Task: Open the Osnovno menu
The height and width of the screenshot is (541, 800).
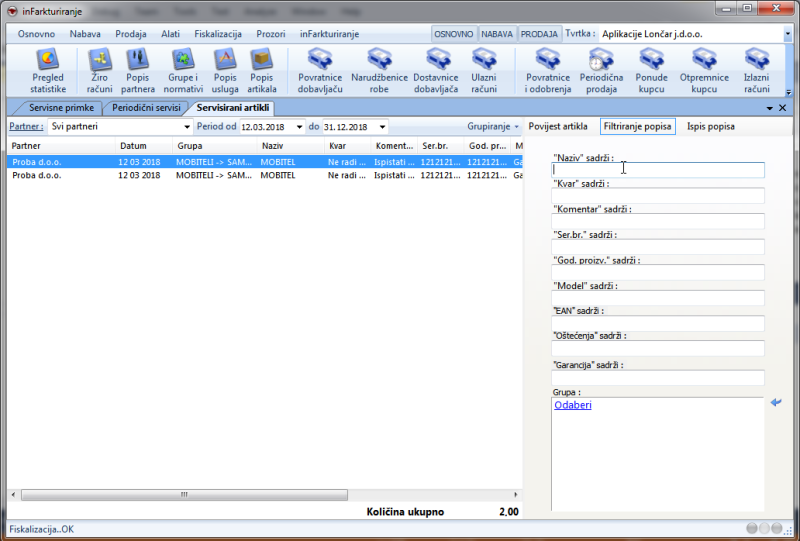Action: point(36,34)
